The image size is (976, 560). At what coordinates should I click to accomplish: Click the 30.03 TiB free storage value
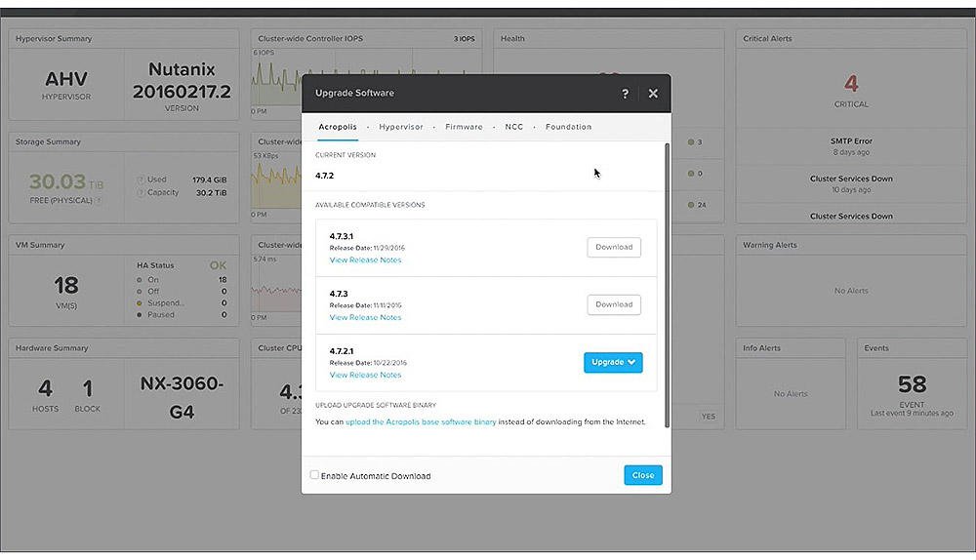[x=66, y=182]
